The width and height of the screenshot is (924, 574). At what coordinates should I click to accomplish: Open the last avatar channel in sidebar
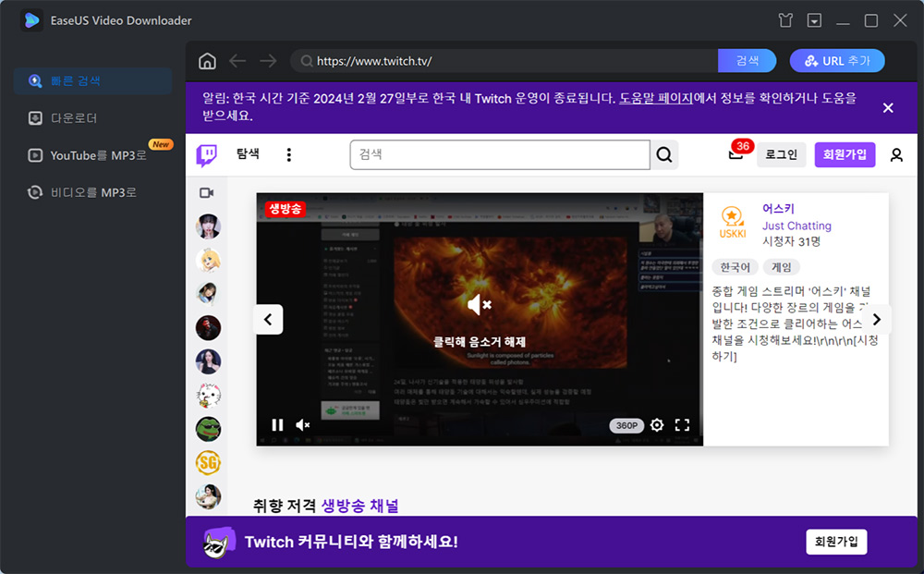pos(208,496)
